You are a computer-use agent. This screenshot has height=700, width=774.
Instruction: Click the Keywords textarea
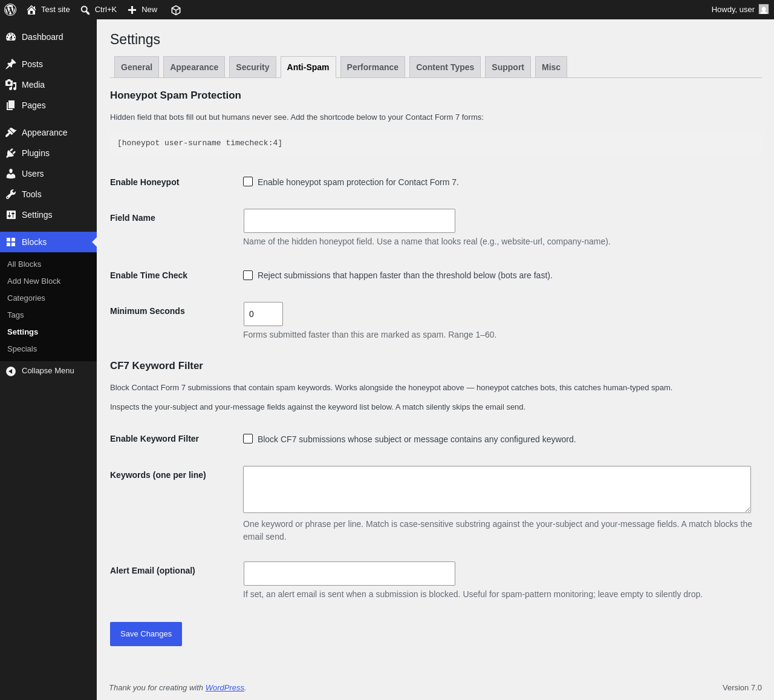[497, 489]
